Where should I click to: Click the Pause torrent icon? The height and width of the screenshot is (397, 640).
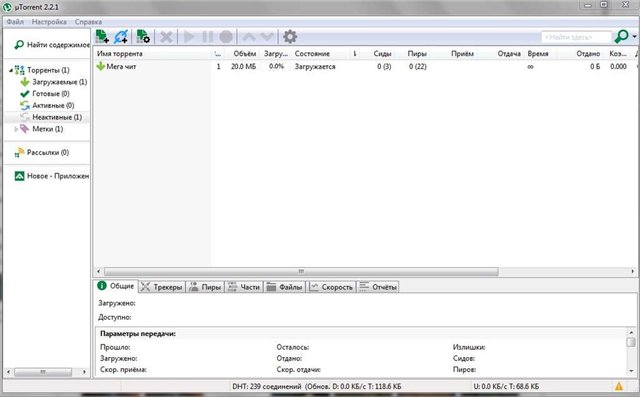point(207,37)
